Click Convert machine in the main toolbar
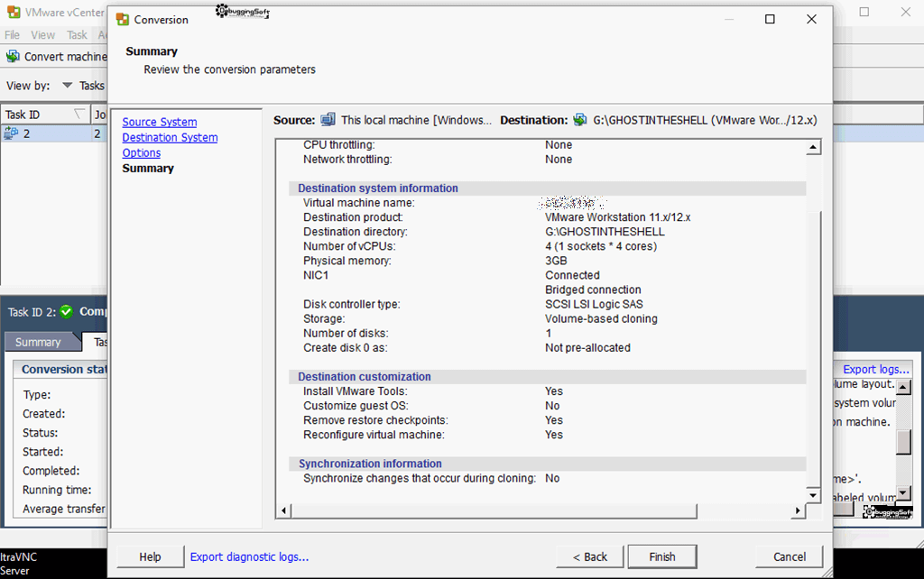 click(x=65, y=57)
